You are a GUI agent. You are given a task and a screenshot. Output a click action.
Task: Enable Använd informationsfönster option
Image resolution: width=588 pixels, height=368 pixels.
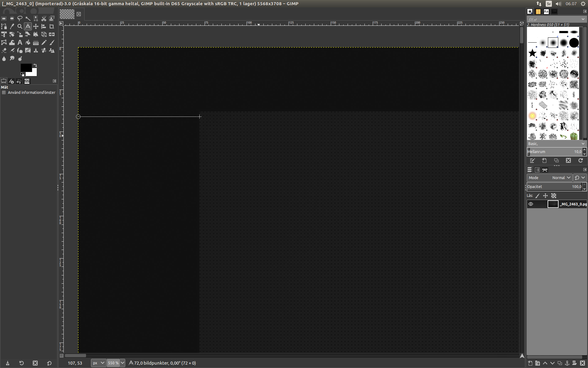[x=4, y=92]
